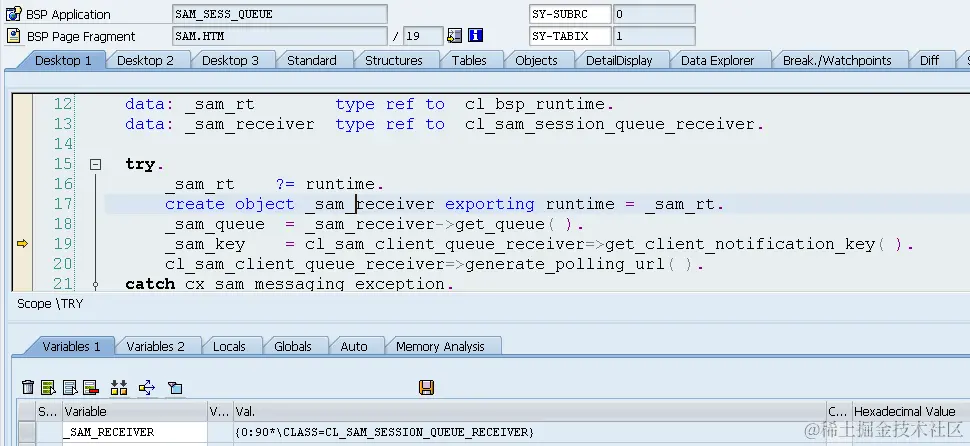Click the yellow arrow current-line marker

coord(22,244)
